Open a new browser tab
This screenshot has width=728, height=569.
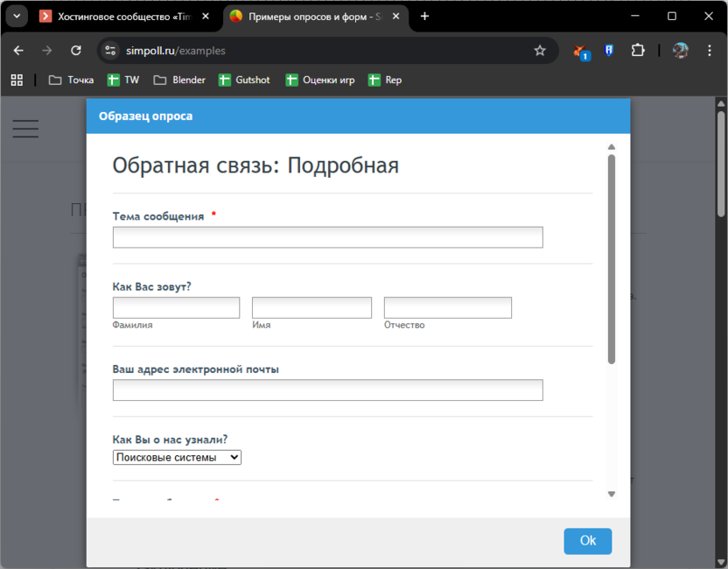(424, 16)
